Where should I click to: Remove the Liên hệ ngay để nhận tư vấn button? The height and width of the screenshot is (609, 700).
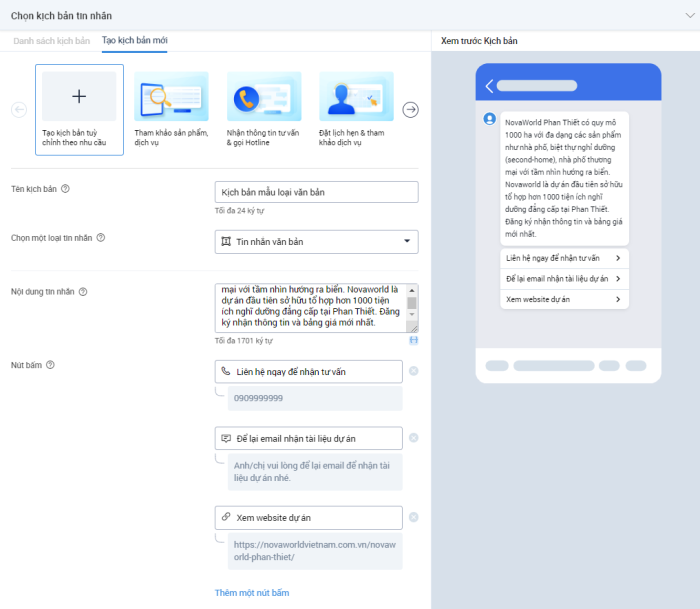point(414,371)
